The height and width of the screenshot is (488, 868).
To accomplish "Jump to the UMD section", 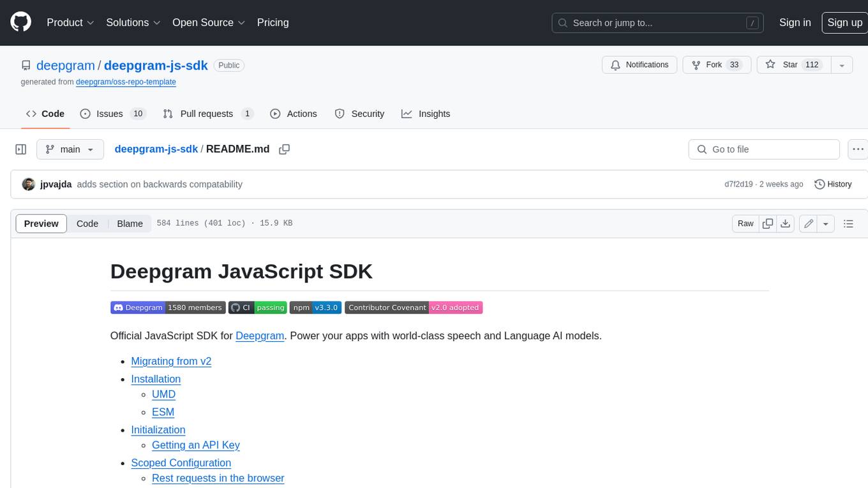I will (x=163, y=394).
